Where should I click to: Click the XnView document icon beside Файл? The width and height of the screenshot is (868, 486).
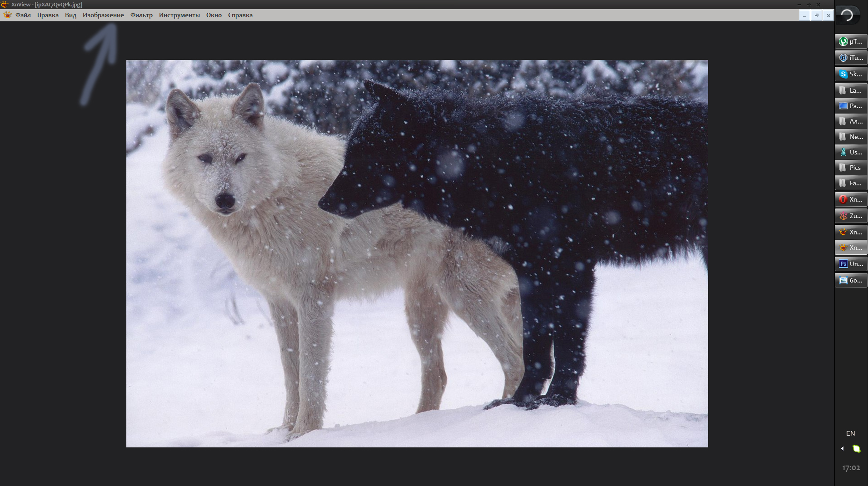click(8, 15)
